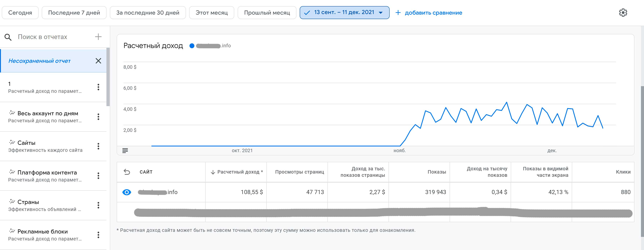
Task: Expand the 13 сент. – 11 дек. date dropdown
Action: (381, 13)
